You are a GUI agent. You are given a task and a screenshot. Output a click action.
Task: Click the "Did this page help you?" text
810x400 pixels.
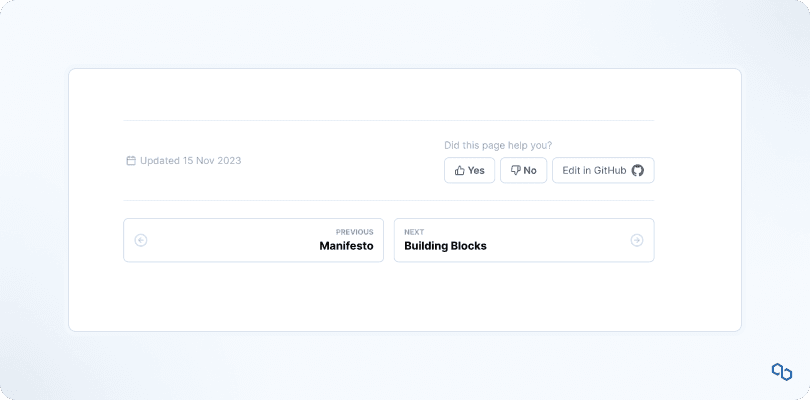(x=498, y=145)
